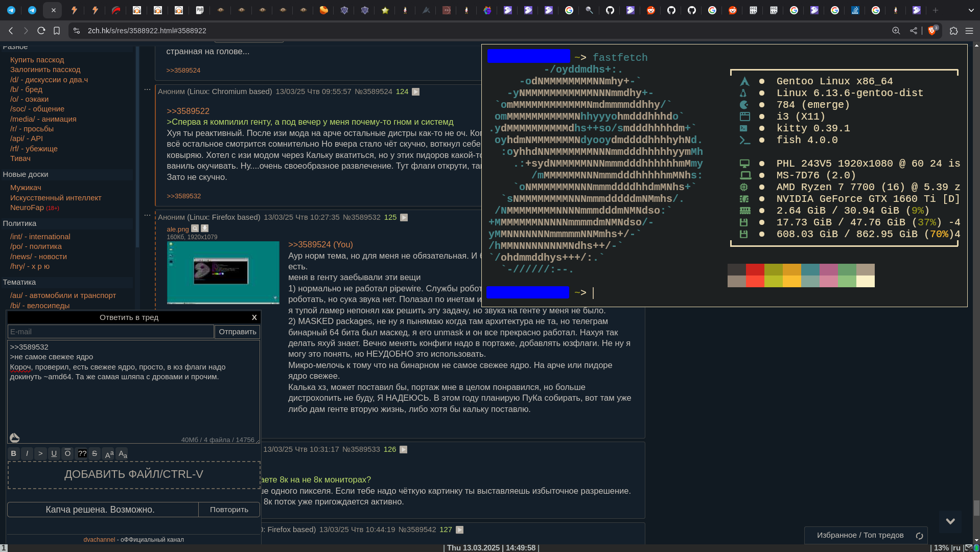
Task: Apply italic formatting in reply form
Action: [x=27, y=453]
